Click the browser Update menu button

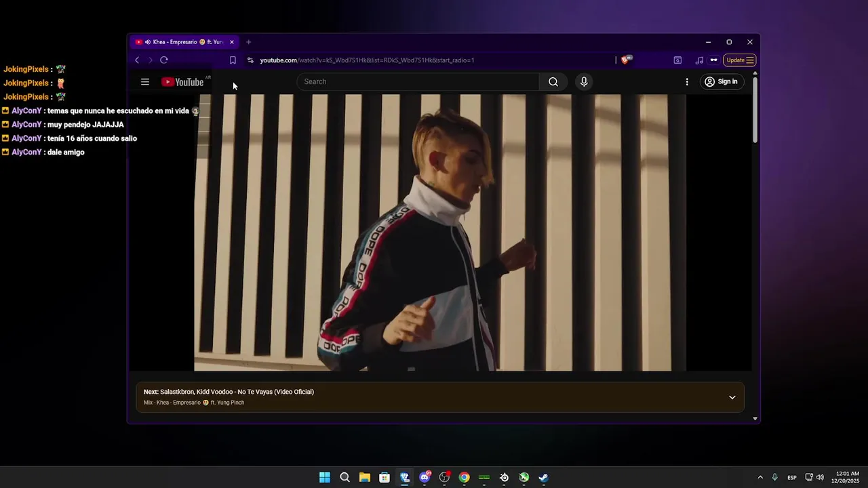point(740,60)
